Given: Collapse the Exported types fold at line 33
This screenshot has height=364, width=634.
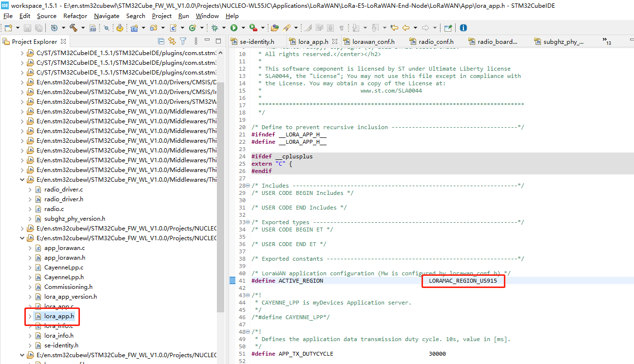Looking at the screenshot, I should [x=248, y=222].
